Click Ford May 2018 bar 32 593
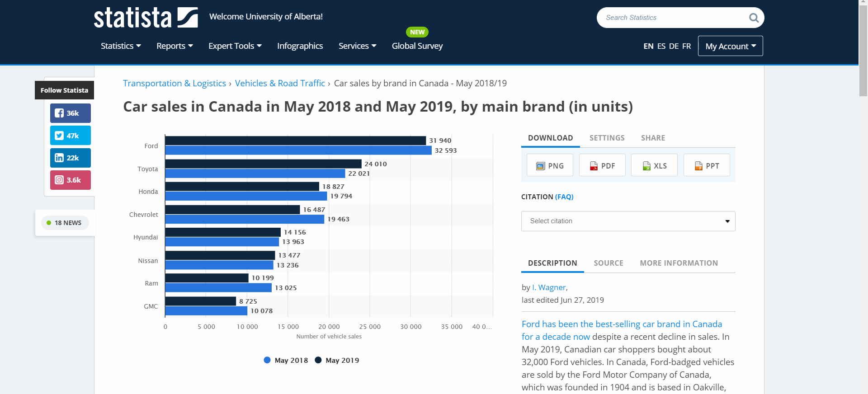 click(x=298, y=150)
